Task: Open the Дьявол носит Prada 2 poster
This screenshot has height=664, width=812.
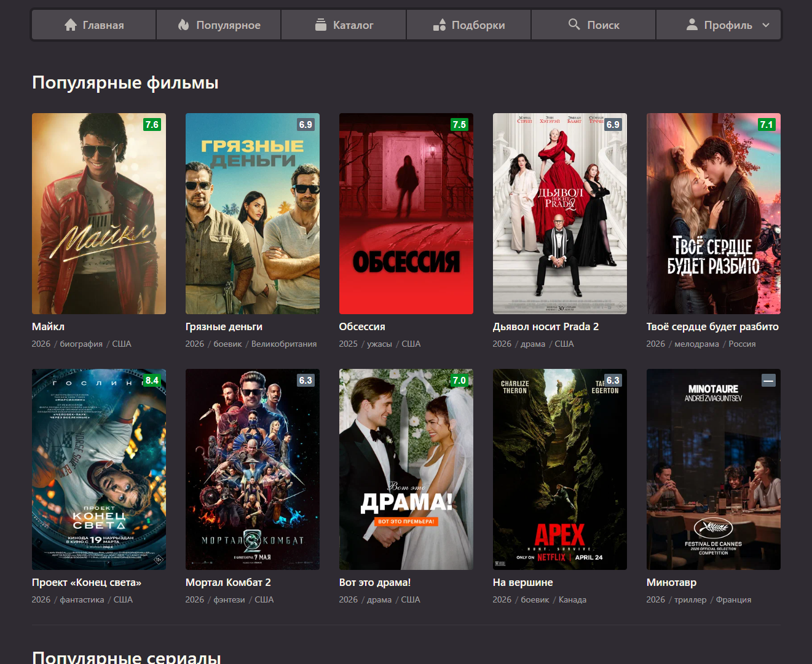Action: [560, 213]
